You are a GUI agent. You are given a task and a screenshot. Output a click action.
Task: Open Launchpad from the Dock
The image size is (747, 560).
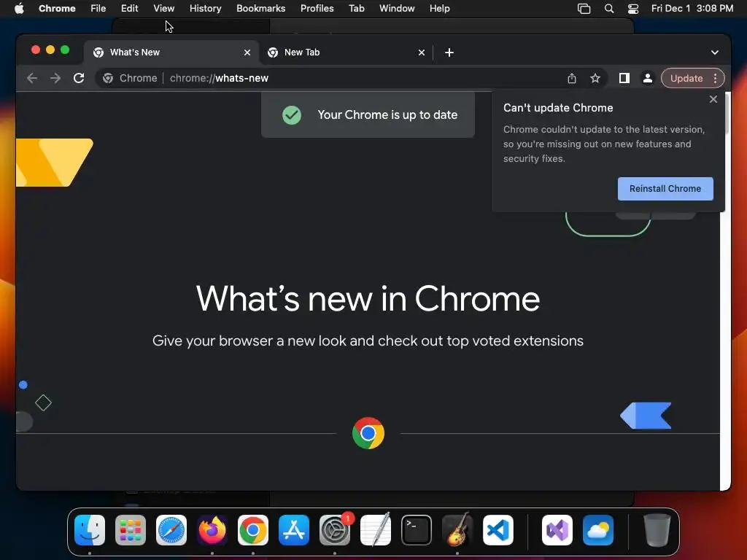click(x=131, y=530)
